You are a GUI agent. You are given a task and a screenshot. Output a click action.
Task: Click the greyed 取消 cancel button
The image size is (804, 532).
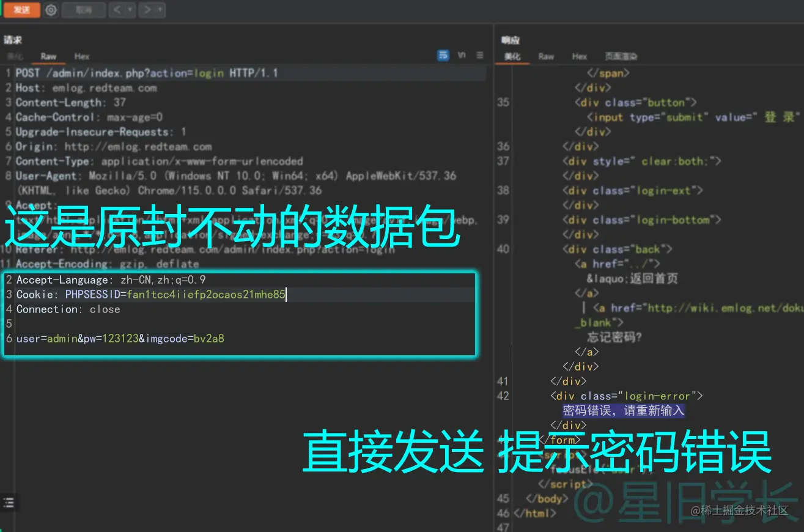coord(84,10)
